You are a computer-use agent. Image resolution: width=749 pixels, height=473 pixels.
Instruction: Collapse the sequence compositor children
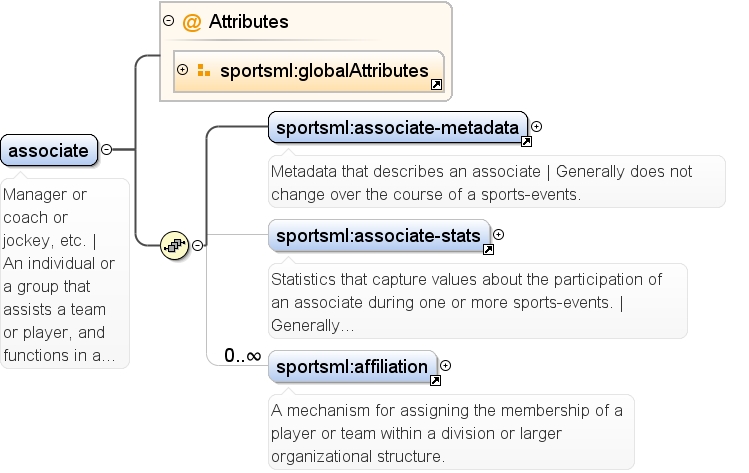[x=197, y=246]
